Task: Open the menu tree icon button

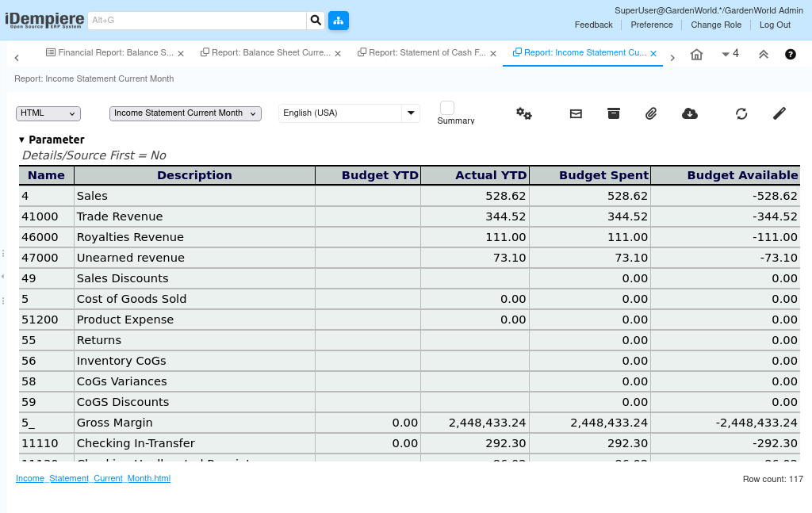Action: pos(338,20)
